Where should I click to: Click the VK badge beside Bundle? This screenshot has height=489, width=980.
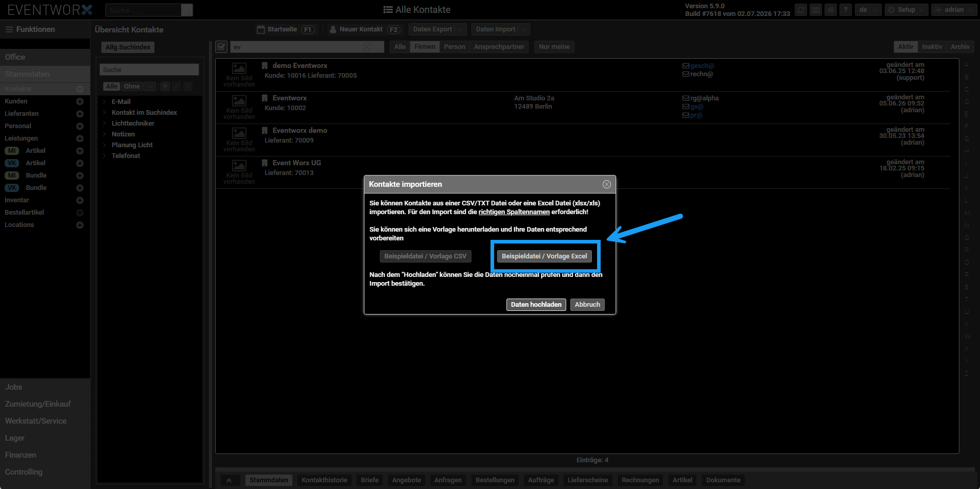tap(12, 188)
